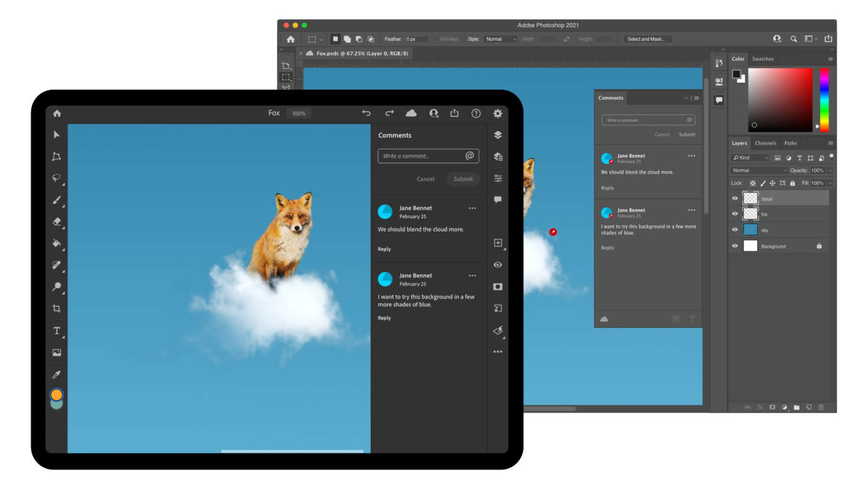Open the Opacity dropdown arrow
868x489 pixels.
click(829, 170)
